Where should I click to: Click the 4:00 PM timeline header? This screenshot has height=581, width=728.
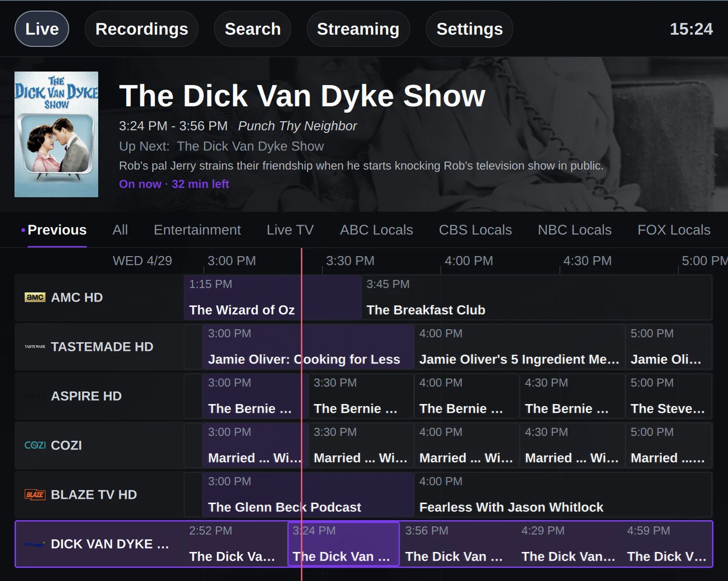coord(469,261)
